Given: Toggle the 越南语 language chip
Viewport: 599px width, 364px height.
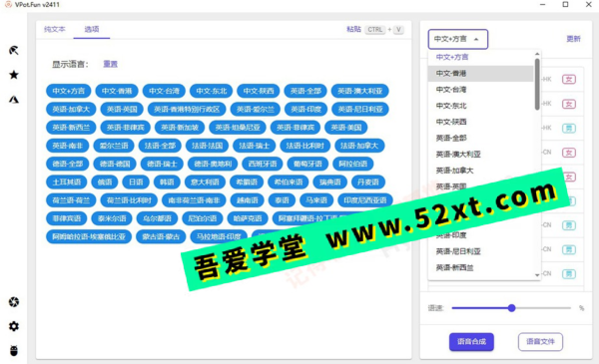Looking at the screenshot, I should [x=248, y=200].
